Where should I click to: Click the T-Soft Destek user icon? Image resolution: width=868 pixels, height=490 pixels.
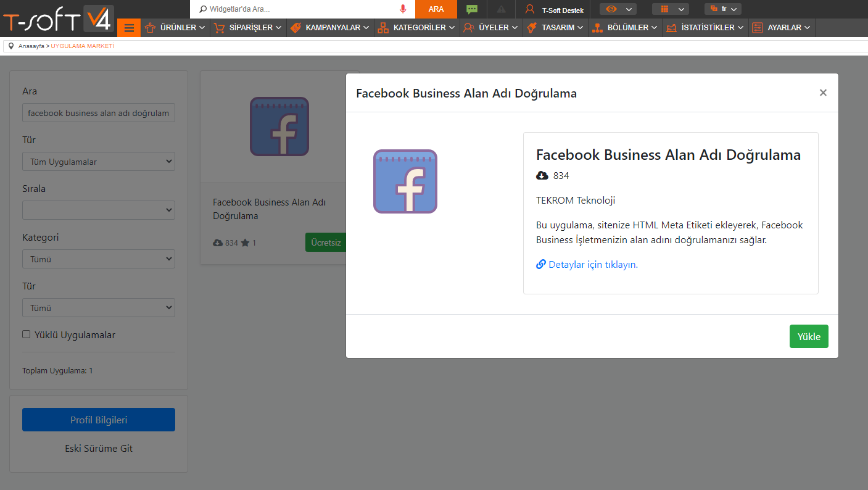click(529, 9)
